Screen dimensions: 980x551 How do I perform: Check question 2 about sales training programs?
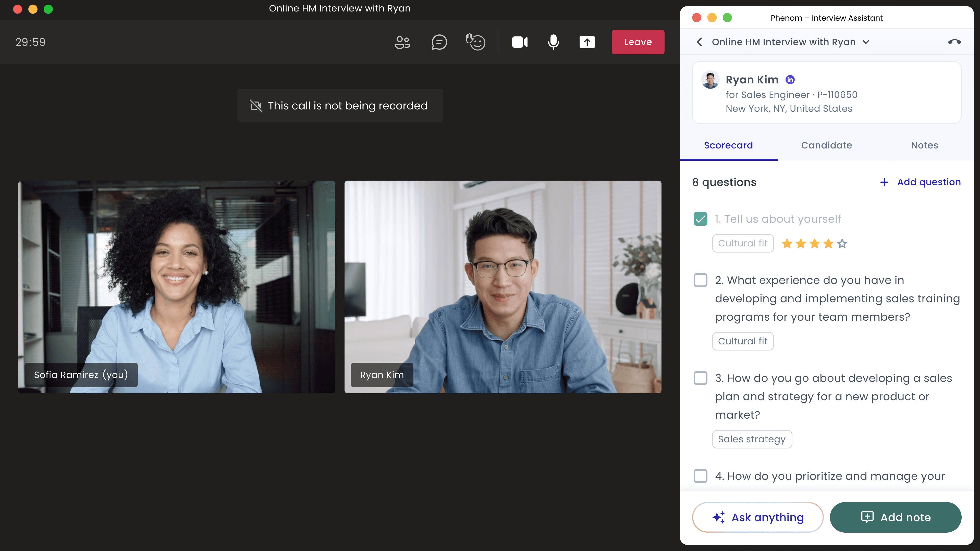700,280
